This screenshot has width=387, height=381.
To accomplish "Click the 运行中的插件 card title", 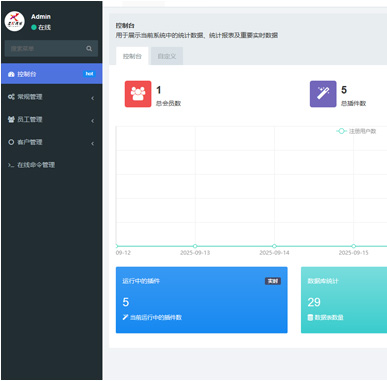I will click(x=141, y=281).
